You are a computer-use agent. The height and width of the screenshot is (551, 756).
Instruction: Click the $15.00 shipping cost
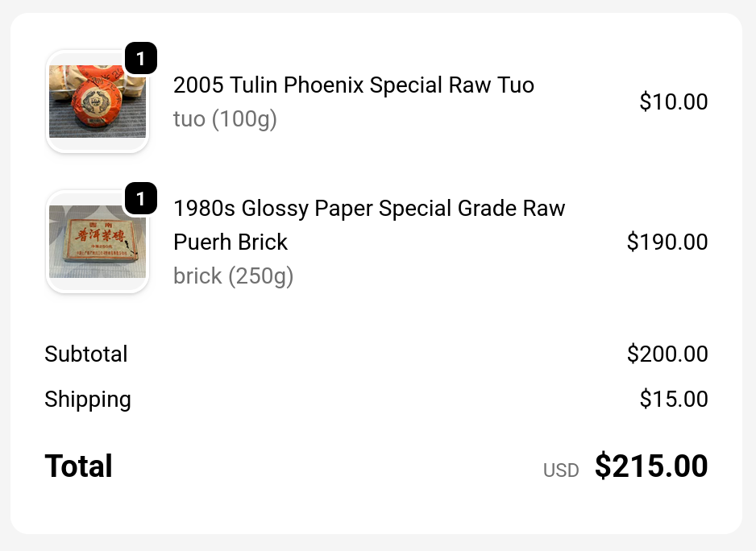(x=673, y=400)
